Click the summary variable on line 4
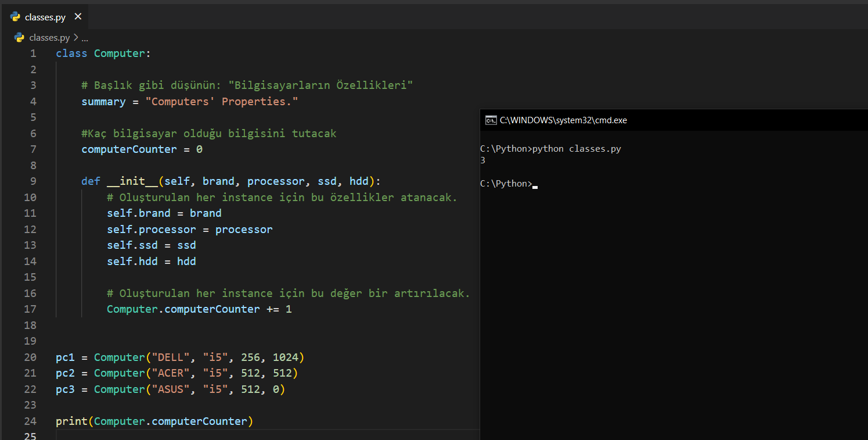Screen dimensions: 868x440 tap(103, 102)
